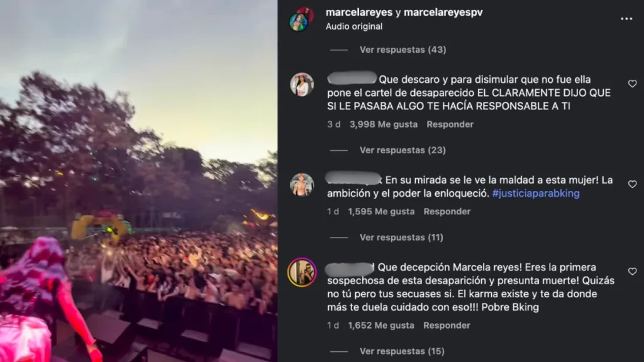The width and height of the screenshot is (644, 362).
Task: View story ring avatar of 'Que decepción' commenter
Action: (x=302, y=272)
